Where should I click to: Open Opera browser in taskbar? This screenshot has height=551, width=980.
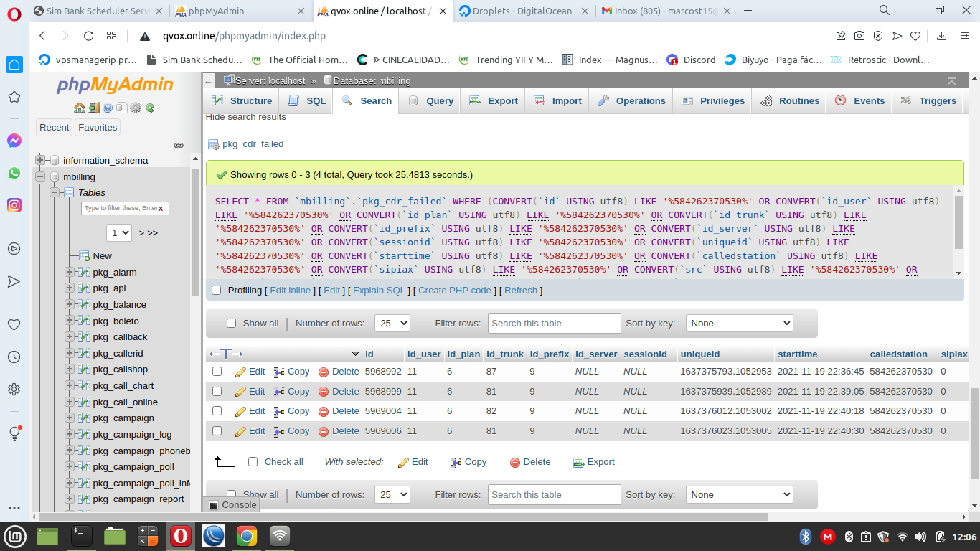[x=180, y=536]
